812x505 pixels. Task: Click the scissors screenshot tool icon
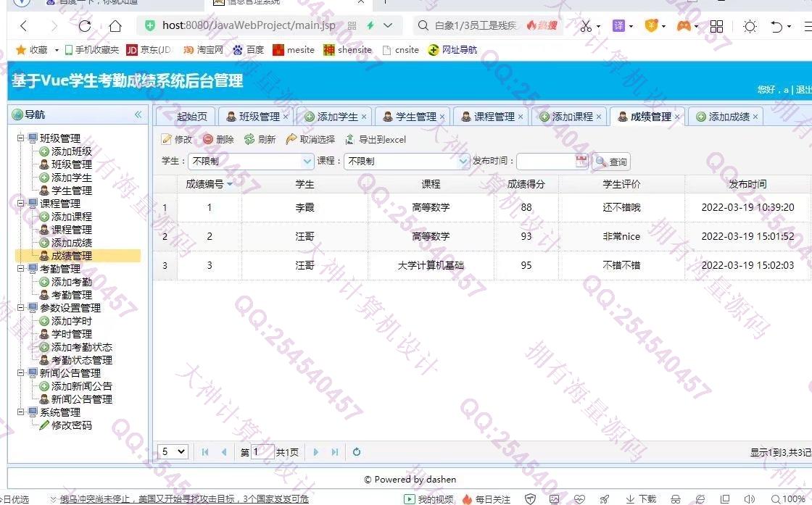coord(586,26)
